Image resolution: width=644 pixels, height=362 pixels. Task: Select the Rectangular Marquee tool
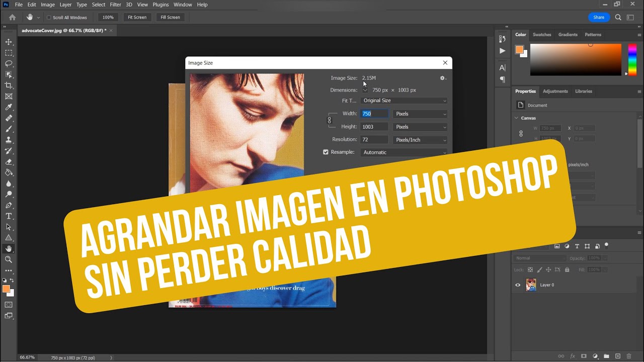9,53
